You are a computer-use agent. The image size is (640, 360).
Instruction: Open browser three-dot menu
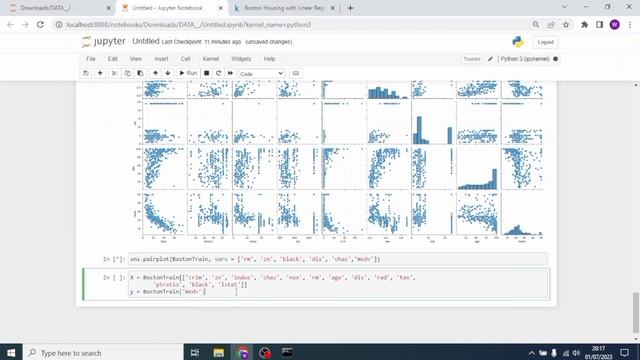(630, 25)
